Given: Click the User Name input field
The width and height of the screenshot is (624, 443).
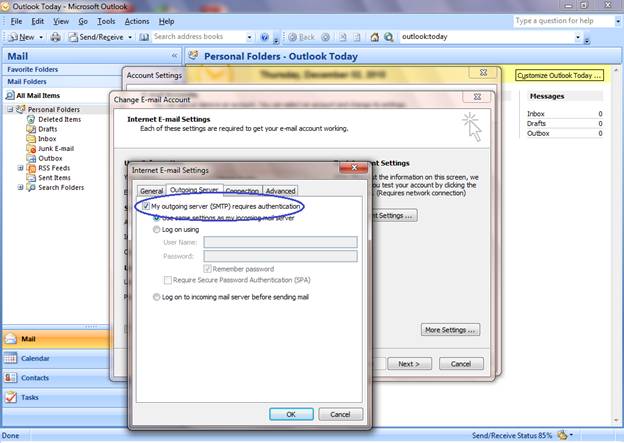Looking at the screenshot, I should [x=280, y=242].
